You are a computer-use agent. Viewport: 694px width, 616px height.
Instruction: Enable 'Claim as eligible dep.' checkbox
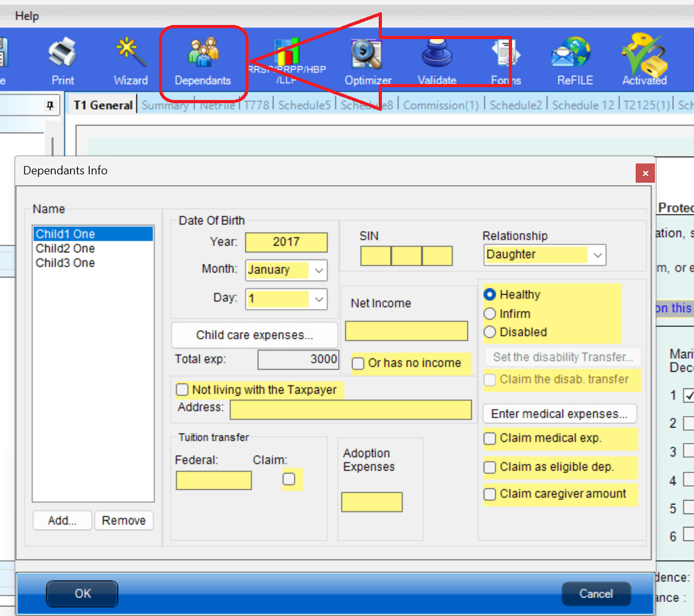point(490,467)
